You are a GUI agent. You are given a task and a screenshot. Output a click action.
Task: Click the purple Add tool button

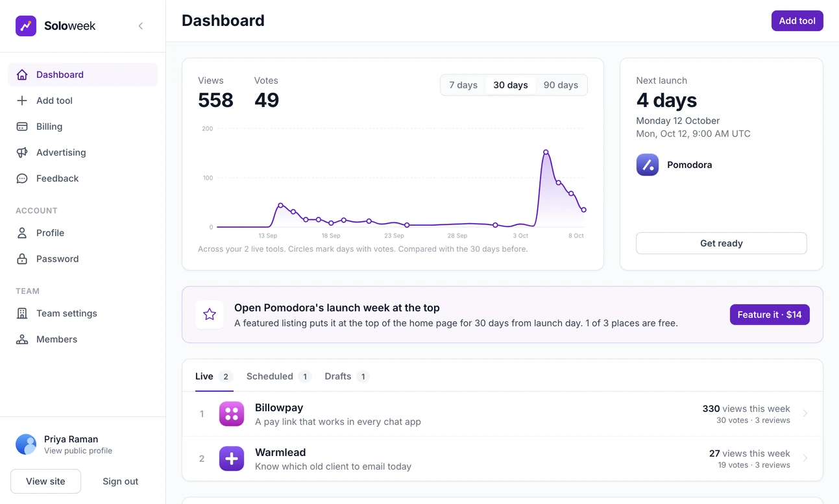(x=797, y=21)
